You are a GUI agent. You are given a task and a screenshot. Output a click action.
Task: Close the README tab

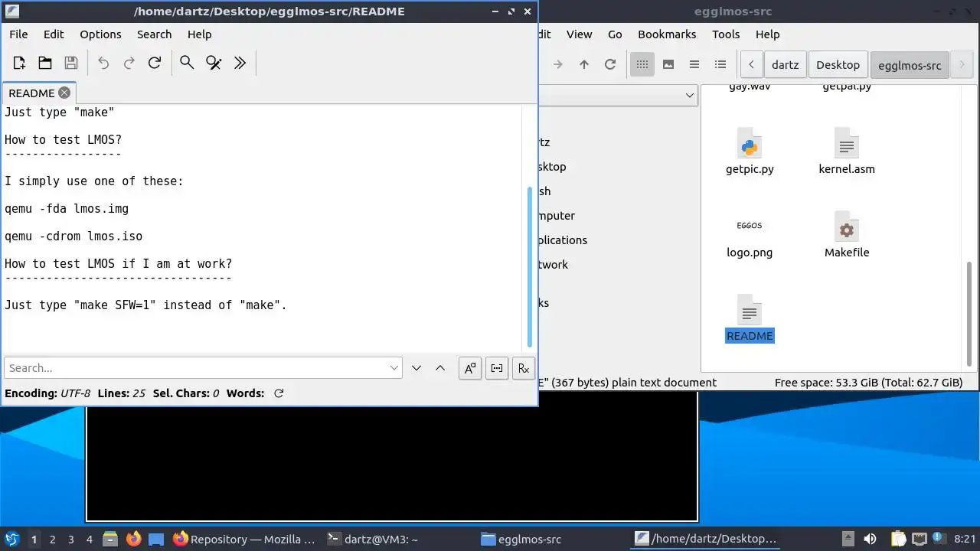point(64,93)
